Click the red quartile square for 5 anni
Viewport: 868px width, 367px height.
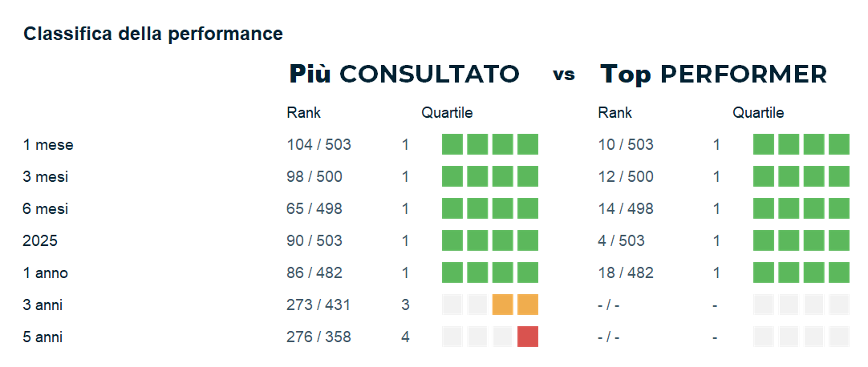(x=527, y=337)
